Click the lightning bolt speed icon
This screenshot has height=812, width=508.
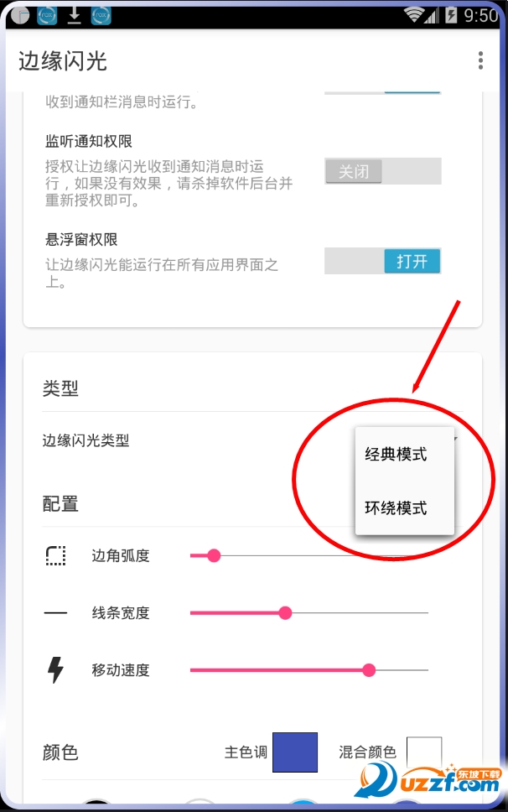click(x=55, y=670)
